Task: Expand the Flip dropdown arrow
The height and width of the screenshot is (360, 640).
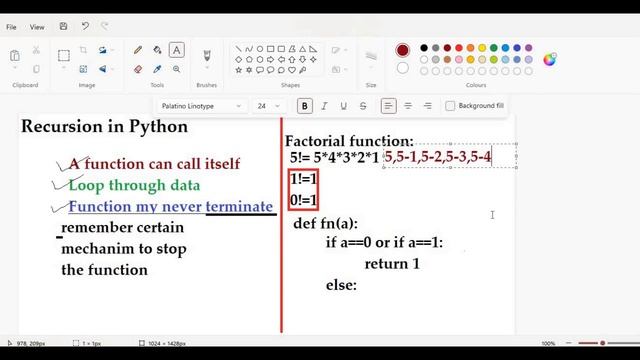Action: (x=112, y=69)
